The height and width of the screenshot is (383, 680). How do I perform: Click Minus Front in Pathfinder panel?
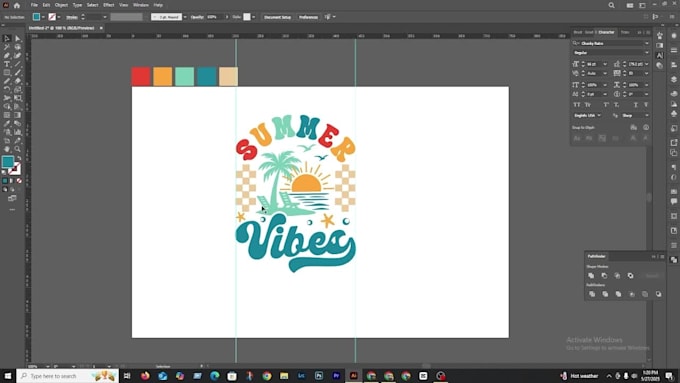604,275
